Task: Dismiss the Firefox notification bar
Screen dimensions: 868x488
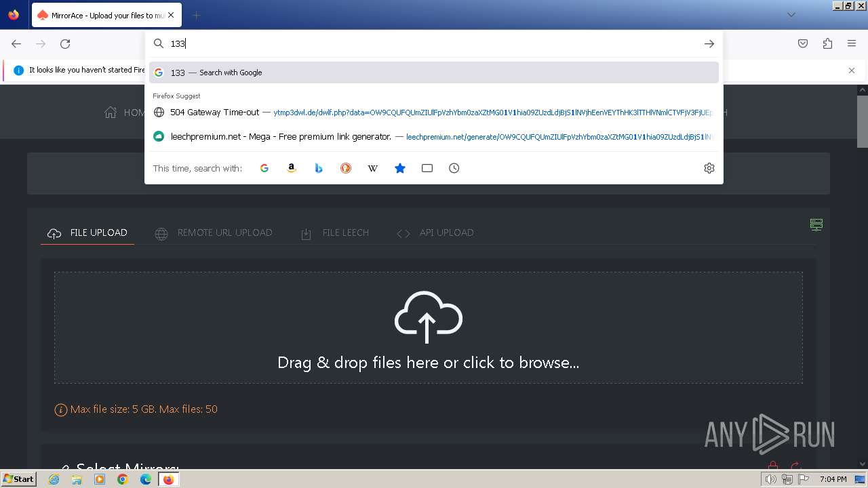Action: [x=852, y=70]
